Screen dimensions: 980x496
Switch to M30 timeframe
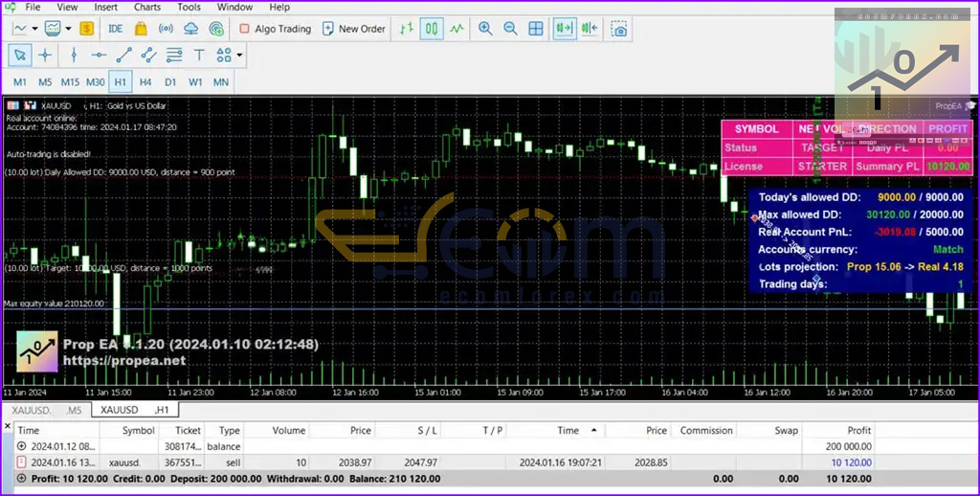95,82
